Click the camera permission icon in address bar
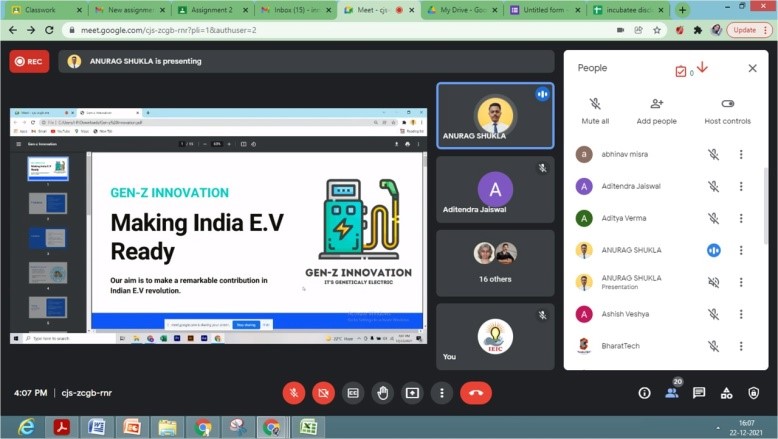The height and width of the screenshot is (439, 778). point(620,30)
